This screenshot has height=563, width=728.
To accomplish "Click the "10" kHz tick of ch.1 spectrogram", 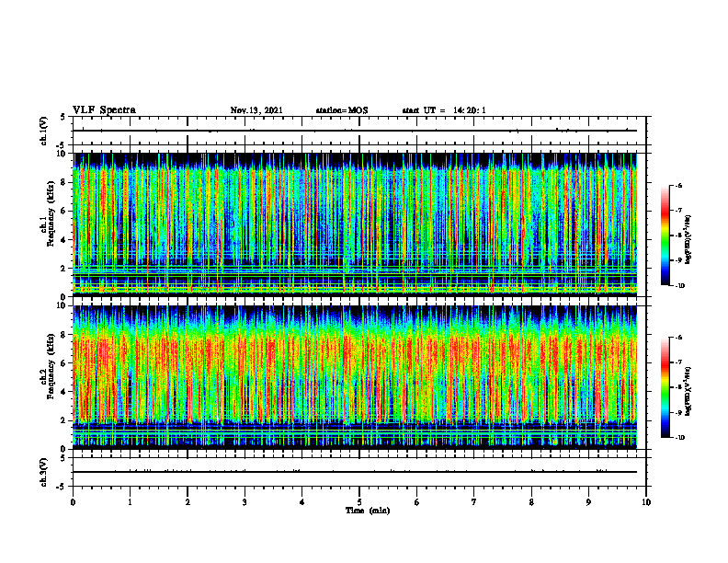I will pyautogui.click(x=63, y=154).
